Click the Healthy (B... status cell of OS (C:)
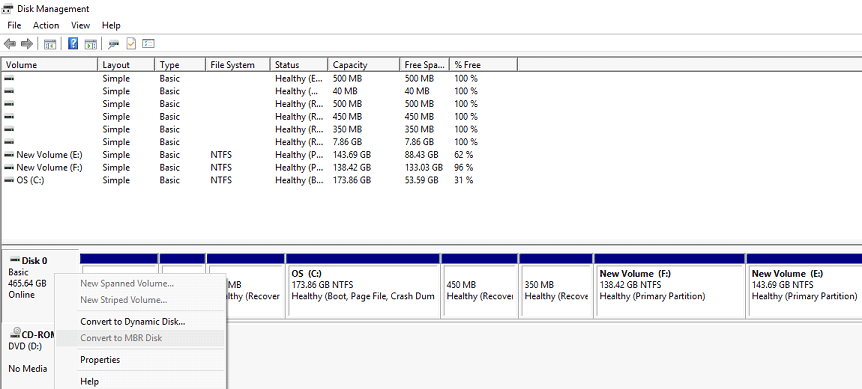This screenshot has width=862, height=389. click(299, 180)
